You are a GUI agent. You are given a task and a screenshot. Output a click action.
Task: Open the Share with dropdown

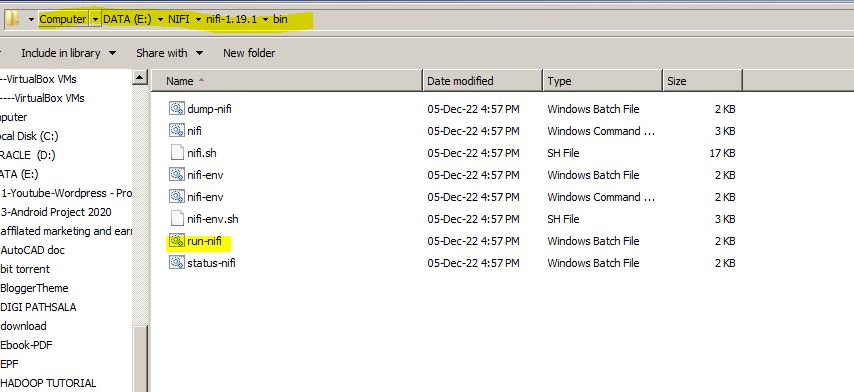[169, 53]
